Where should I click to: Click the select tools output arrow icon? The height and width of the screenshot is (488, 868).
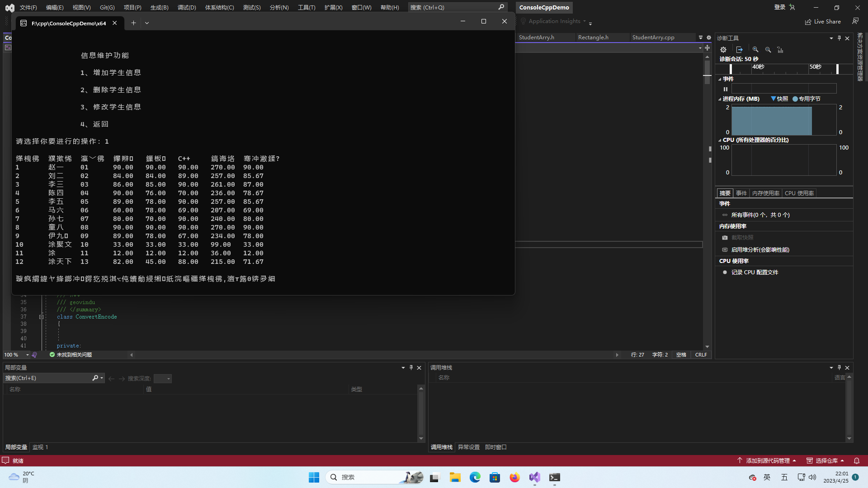739,50
